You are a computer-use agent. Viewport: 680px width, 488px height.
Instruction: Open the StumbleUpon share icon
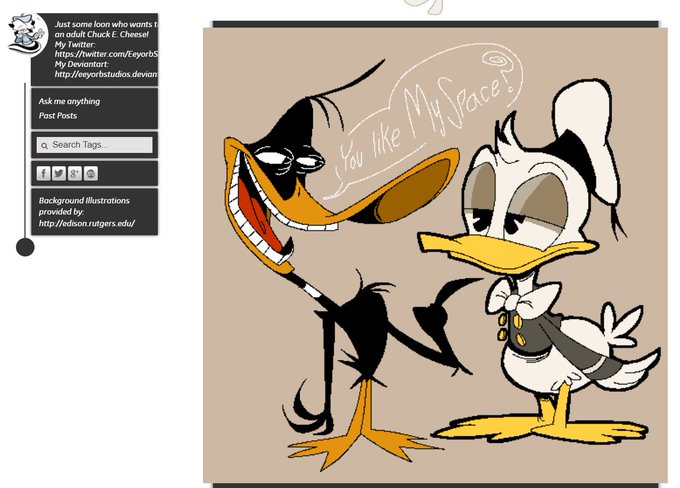(x=91, y=174)
